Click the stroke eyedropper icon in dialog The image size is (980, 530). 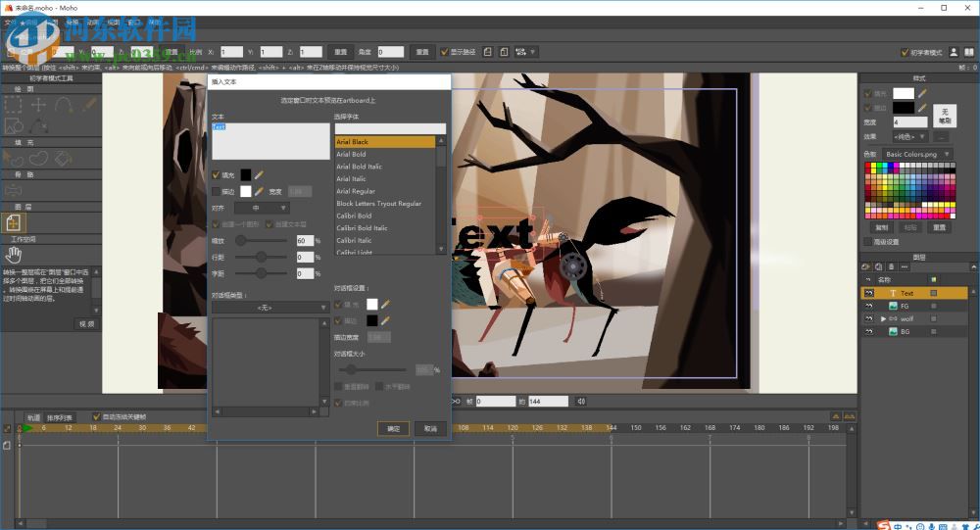click(260, 192)
